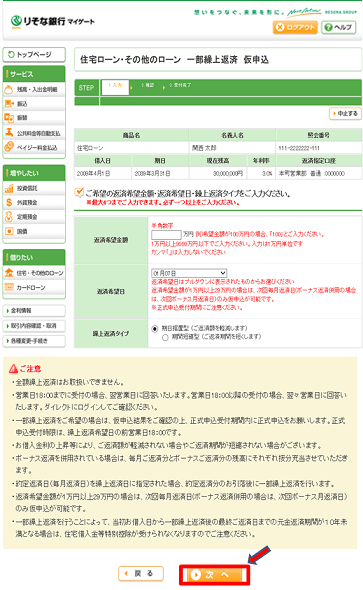Open the 返済希望日 date dropdown

pyautogui.click(x=189, y=273)
